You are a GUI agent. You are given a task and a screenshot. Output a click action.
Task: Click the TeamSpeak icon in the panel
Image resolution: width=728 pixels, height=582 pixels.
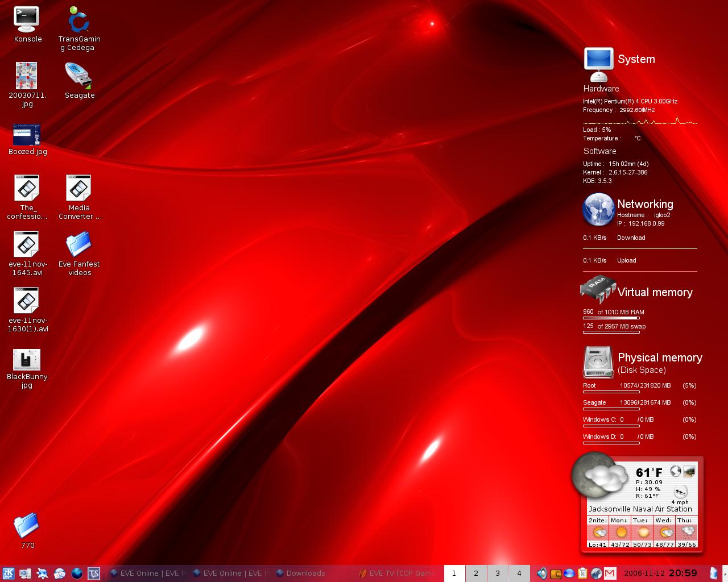tap(94, 573)
